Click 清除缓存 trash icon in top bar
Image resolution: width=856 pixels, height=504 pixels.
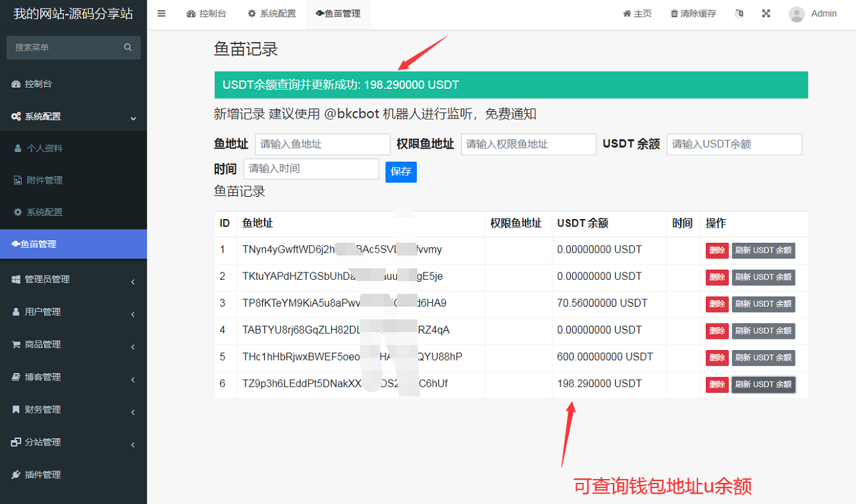pyautogui.click(x=674, y=14)
